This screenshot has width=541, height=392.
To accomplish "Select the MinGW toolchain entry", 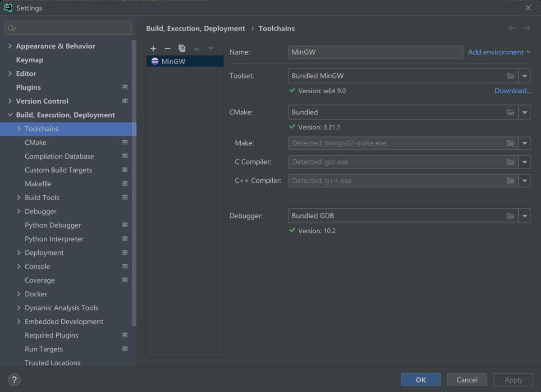I will pyautogui.click(x=174, y=61).
